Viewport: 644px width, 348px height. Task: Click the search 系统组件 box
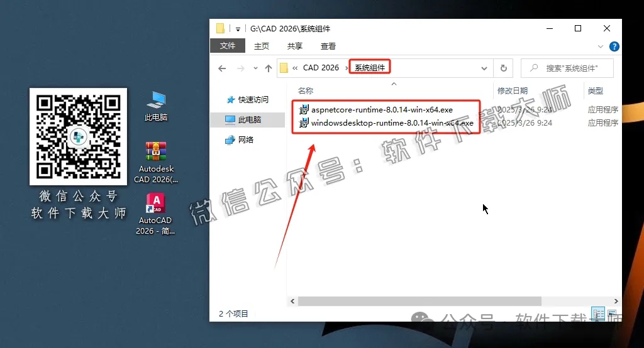click(567, 68)
